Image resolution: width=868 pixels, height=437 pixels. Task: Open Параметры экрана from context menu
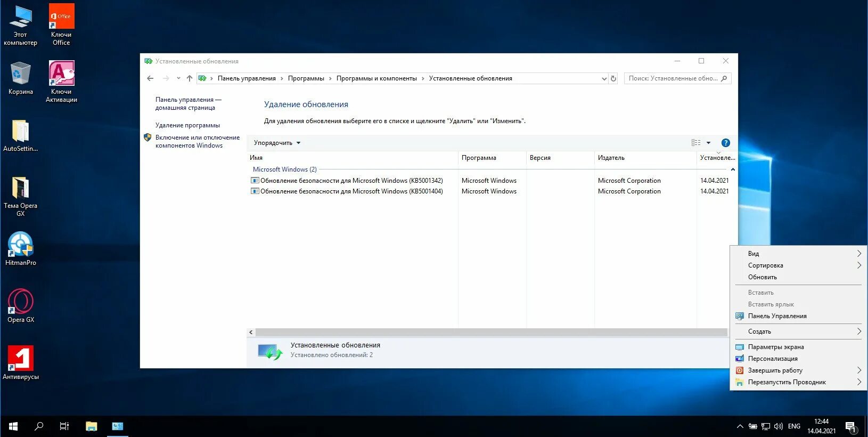[x=798, y=347]
